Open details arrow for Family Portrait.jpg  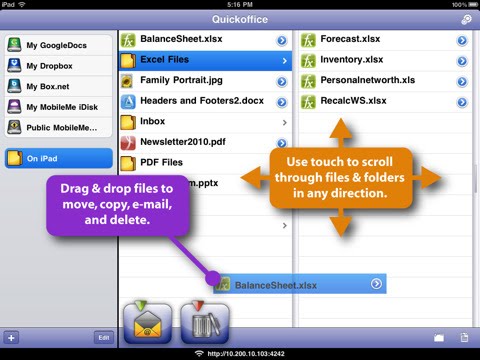[x=282, y=81]
